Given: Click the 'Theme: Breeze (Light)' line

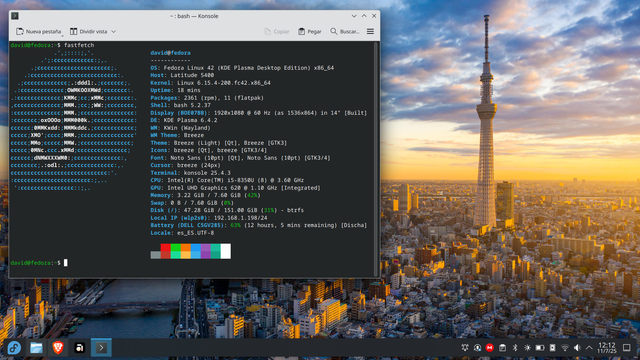Looking at the screenshot, I should click(218, 143).
